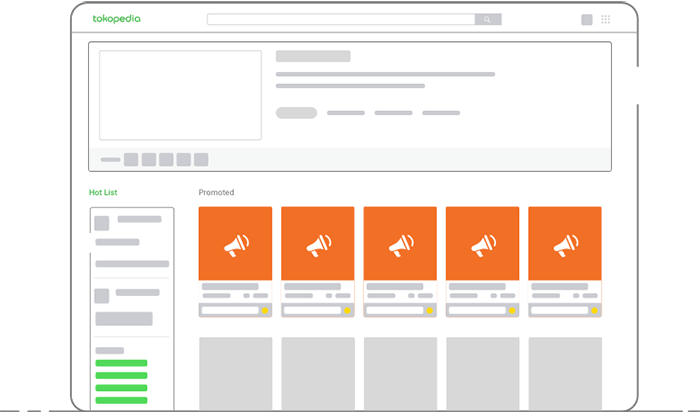
Task: Click the Tokopedia logo
Action: point(119,19)
